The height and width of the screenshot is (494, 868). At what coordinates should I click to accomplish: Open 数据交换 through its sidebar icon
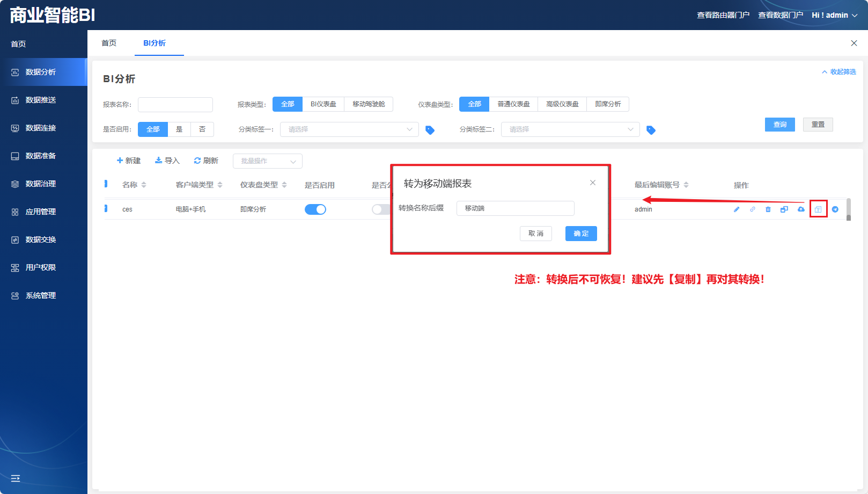click(15, 239)
